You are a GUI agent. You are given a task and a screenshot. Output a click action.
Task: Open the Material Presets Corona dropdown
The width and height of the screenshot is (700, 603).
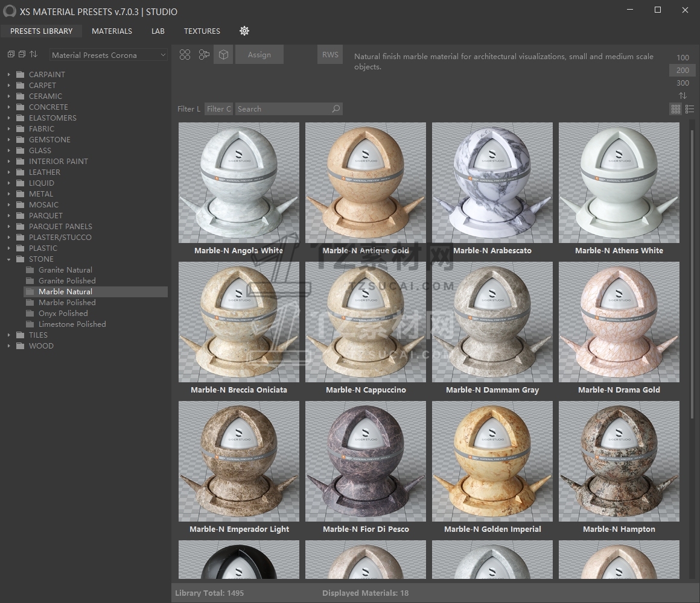click(x=109, y=55)
